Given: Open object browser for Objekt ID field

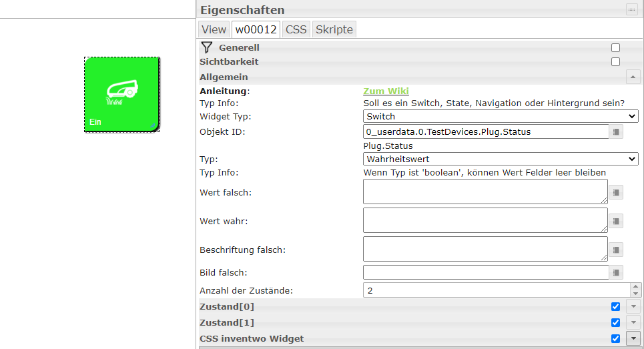Looking at the screenshot, I should (x=617, y=132).
